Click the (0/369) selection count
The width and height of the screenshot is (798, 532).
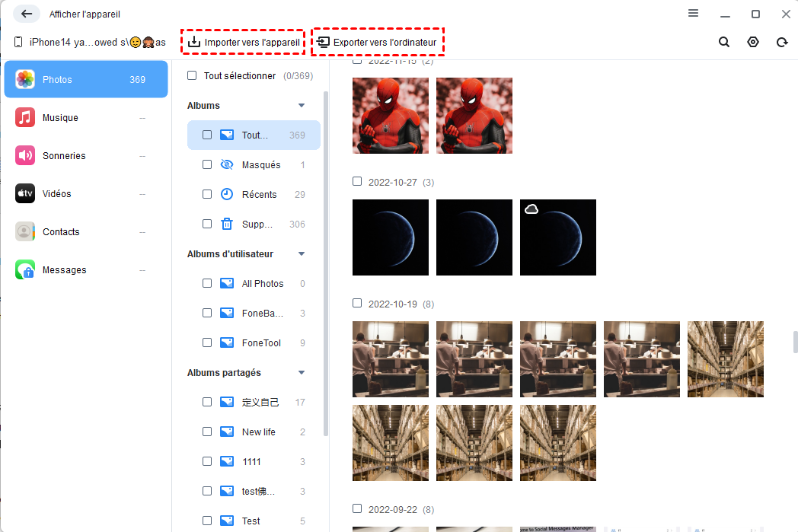[x=298, y=76]
